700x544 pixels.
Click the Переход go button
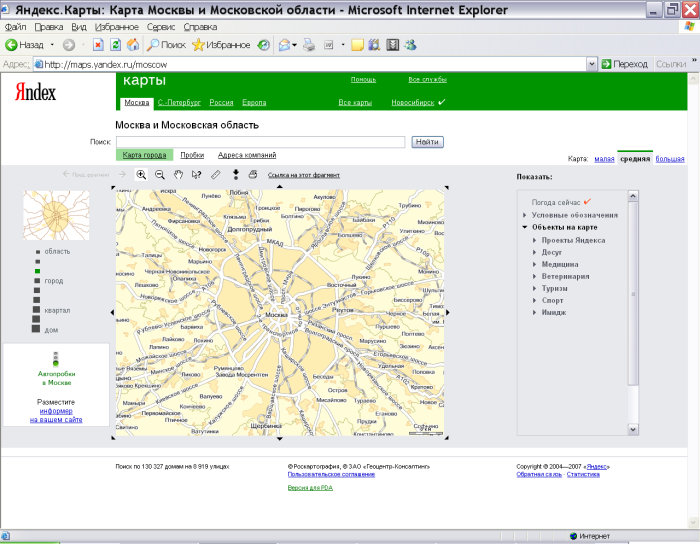625,64
